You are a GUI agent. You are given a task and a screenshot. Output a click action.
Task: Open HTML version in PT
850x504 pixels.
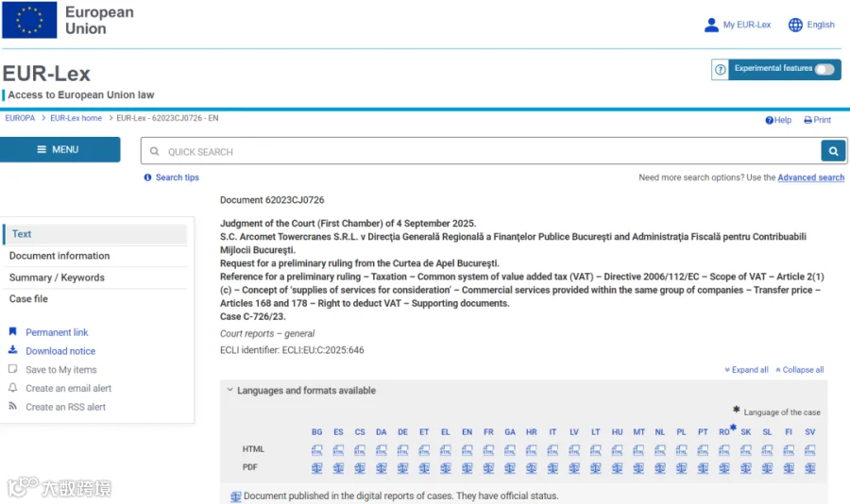tap(703, 450)
